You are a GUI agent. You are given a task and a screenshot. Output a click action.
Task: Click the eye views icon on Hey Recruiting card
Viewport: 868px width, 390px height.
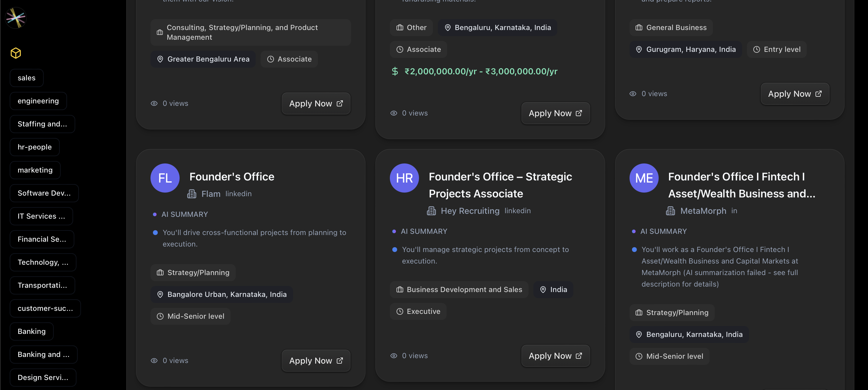click(x=393, y=356)
